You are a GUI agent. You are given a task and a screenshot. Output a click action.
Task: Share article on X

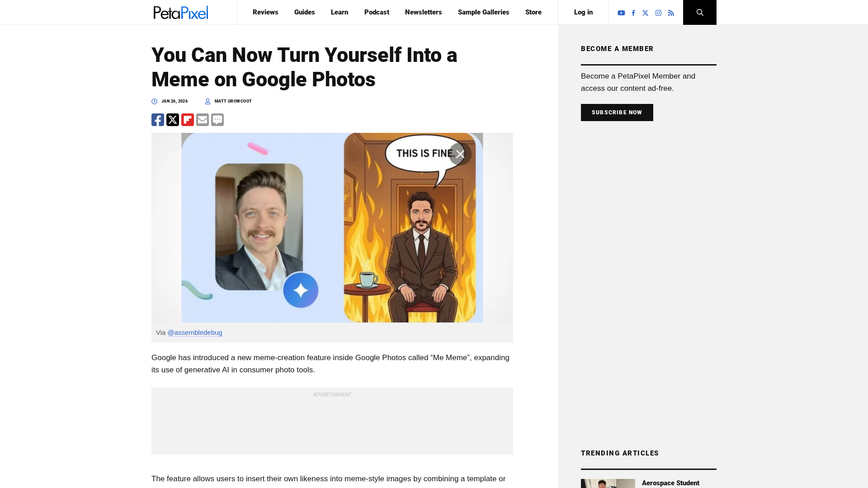[173, 120]
